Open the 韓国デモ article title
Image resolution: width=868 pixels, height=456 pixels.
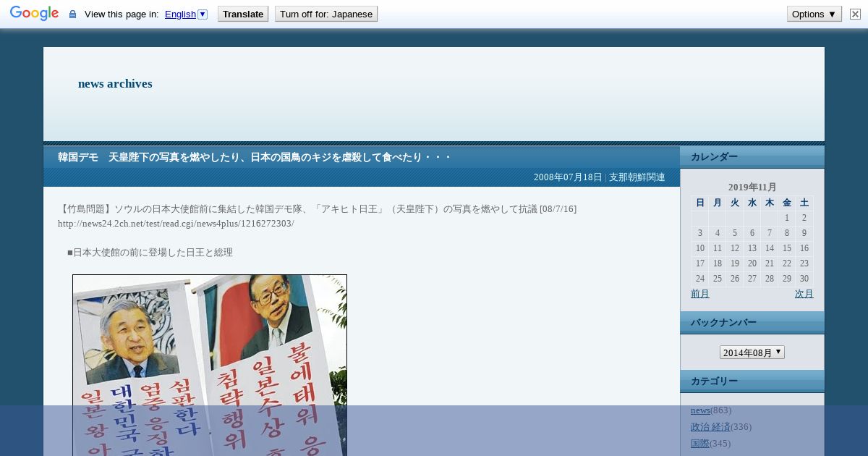tap(255, 157)
